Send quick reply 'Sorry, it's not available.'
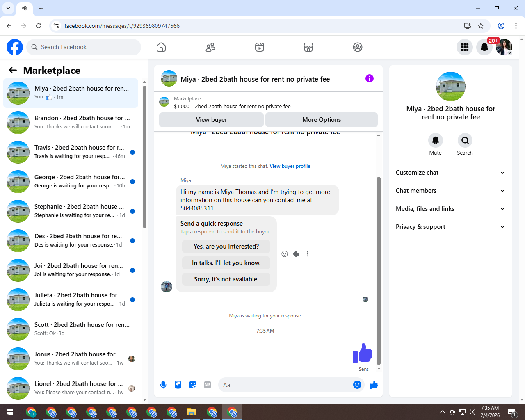 click(x=226, y=279)
